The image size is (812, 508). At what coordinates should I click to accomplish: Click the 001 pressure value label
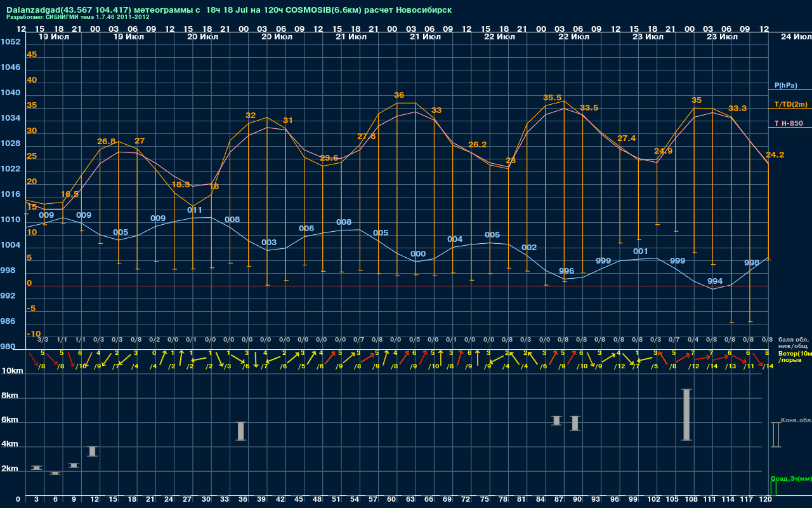(641, 251)
